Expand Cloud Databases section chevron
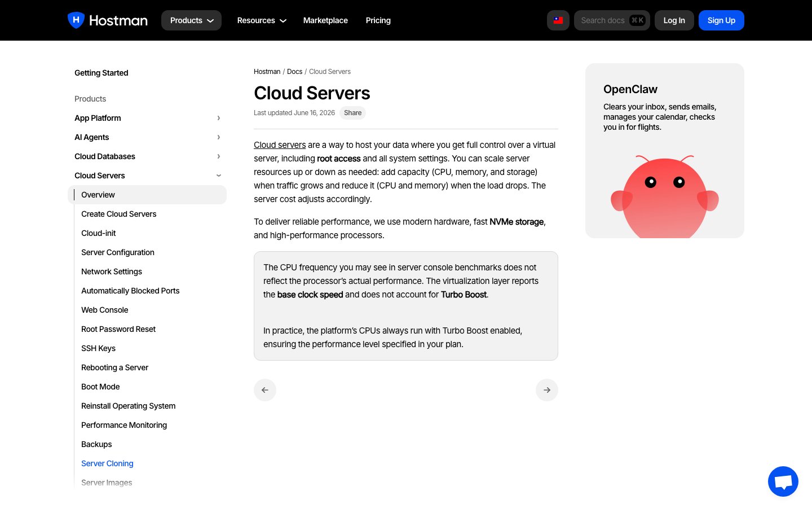The image size is (812, 508). (x=219, y=156)
